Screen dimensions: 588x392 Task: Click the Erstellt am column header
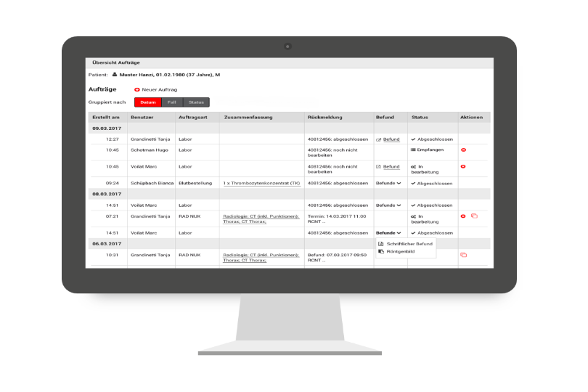point(105,117)
